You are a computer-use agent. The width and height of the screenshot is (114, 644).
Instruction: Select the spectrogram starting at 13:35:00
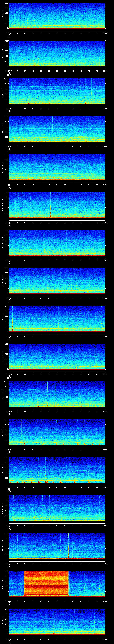(57, 243)
